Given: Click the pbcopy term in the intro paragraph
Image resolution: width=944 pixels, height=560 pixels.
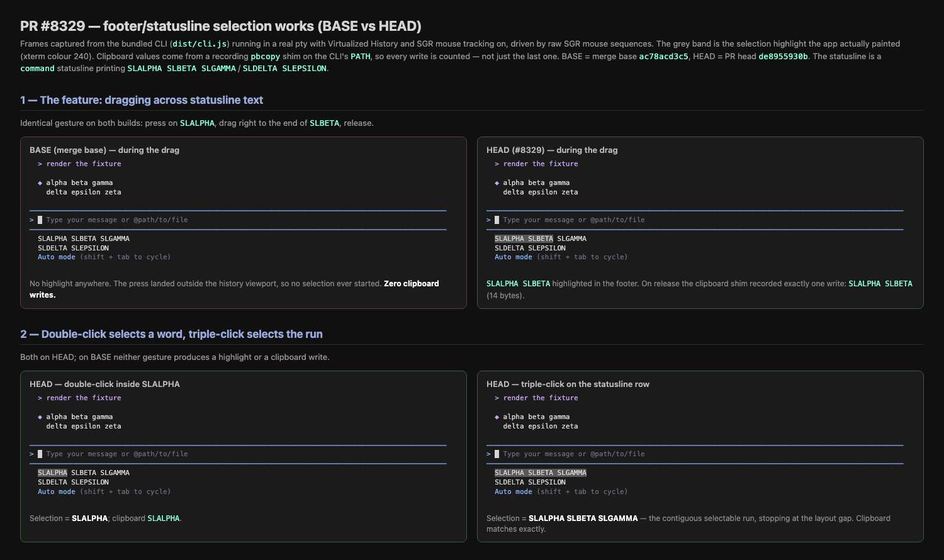Looking at the screenshot, I should [x=265, y=57].
